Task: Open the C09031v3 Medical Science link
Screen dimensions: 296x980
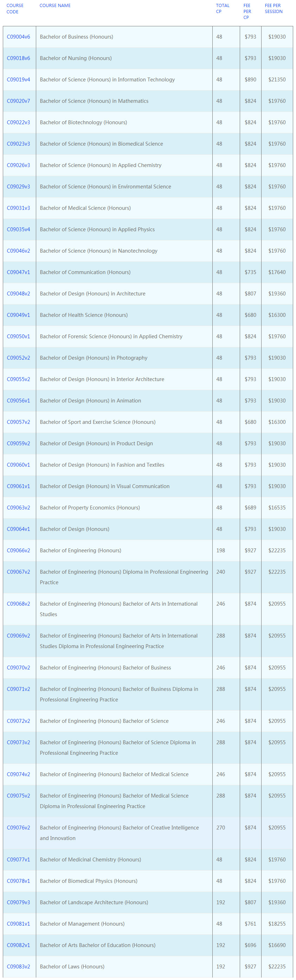Action: click(18, 208)
